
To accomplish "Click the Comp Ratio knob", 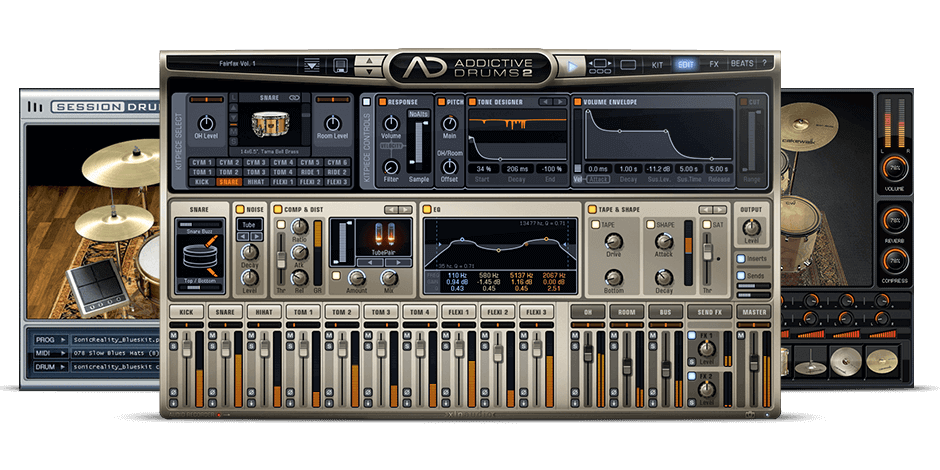I will click(x=299, y=227).
